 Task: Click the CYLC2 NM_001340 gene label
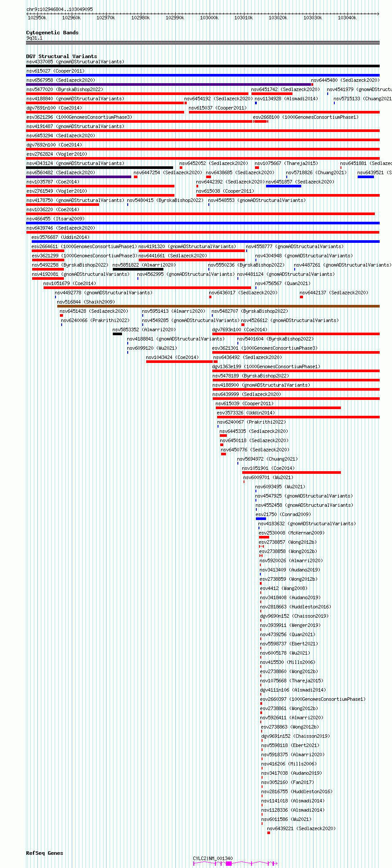click(213, 858)
